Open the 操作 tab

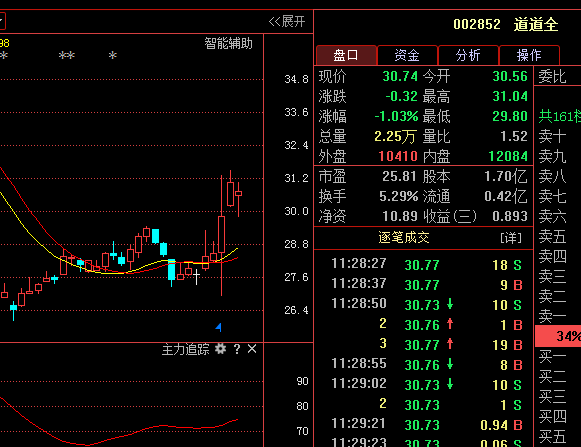point(529,55)
